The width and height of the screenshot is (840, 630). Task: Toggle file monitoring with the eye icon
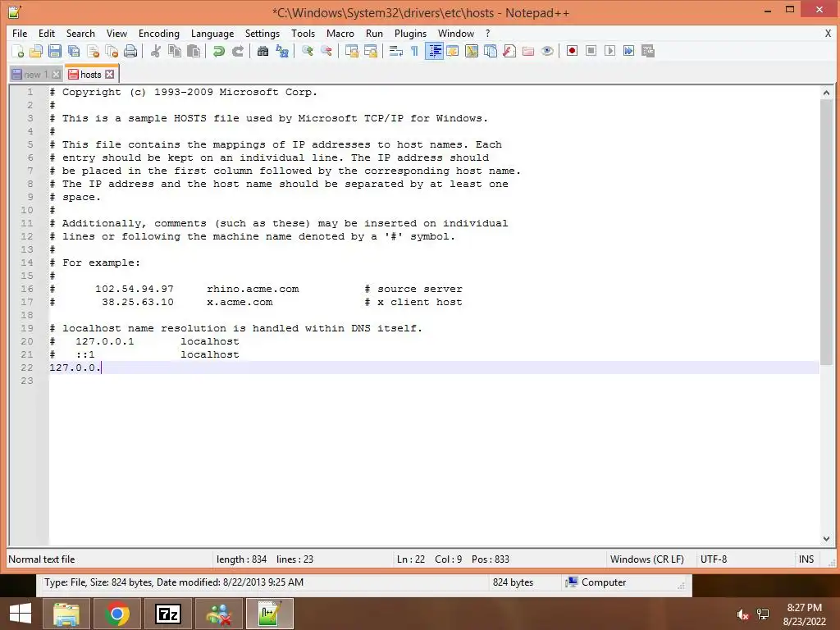(x=547, y=51)
